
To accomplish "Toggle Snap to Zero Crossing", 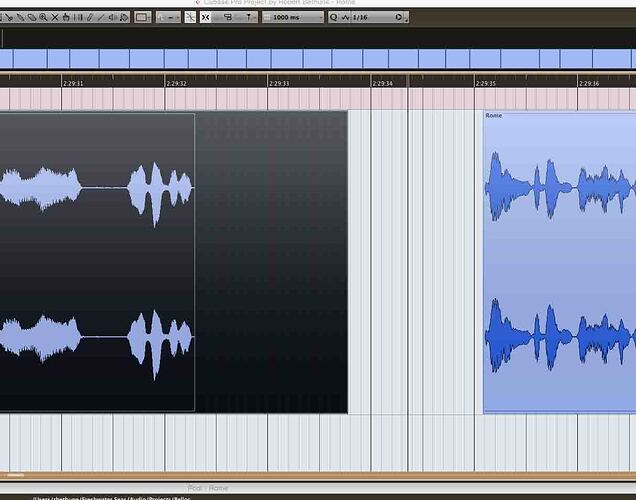I will (x=190, y=17).
